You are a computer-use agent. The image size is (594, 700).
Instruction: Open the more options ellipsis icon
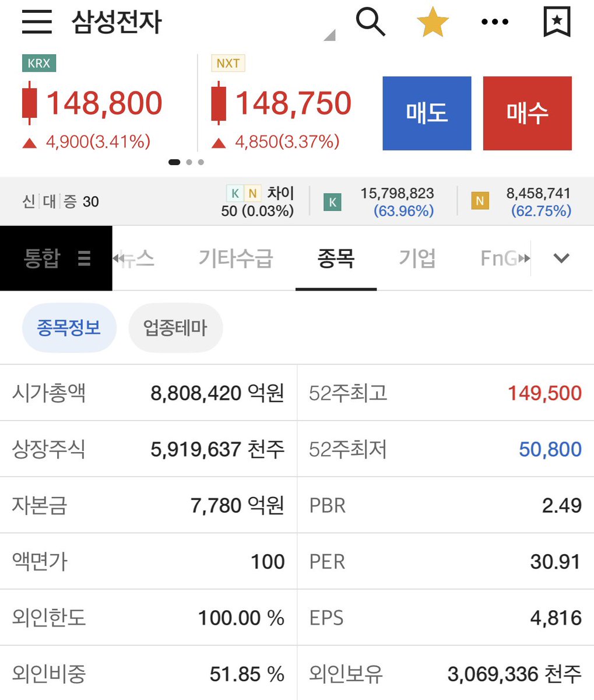click(x=494, y=22)
